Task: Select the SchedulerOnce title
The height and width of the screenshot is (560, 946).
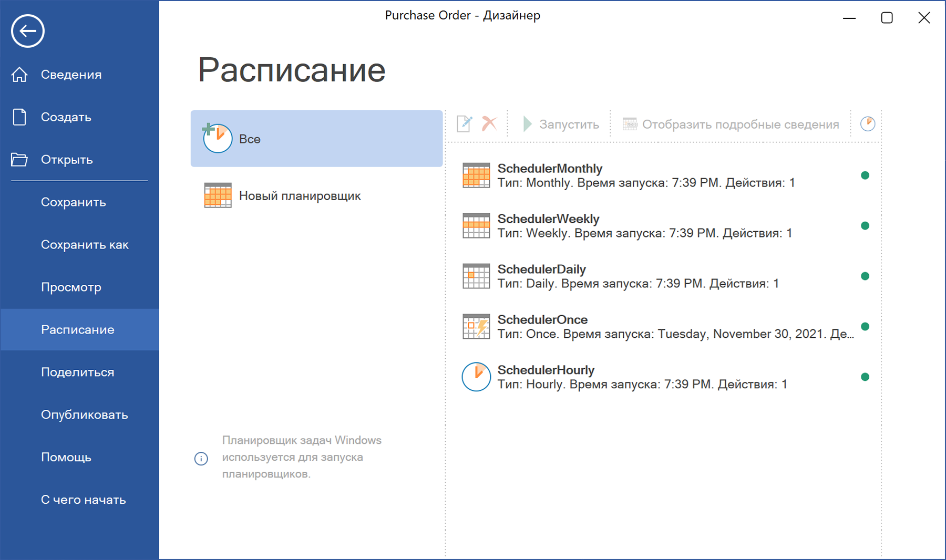Action: coord(542,320)
